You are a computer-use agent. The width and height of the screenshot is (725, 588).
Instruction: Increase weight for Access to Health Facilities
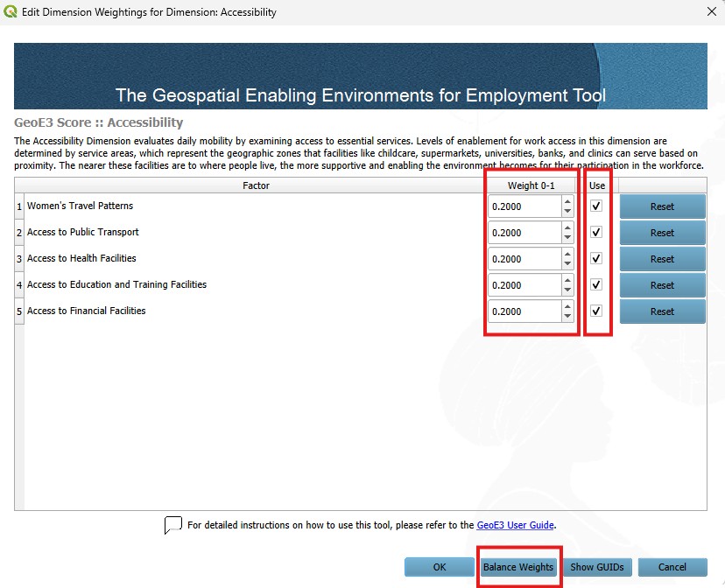tap(567, 254)
